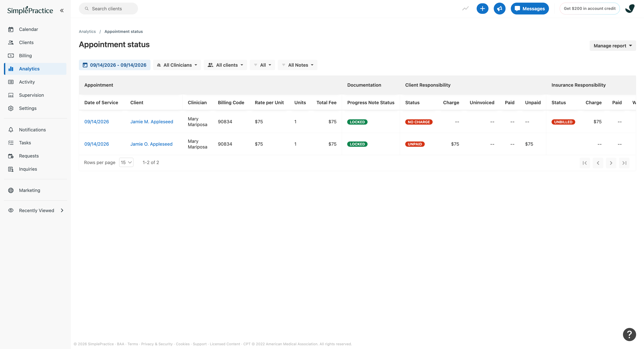The height and width of the screenshot is (349, 644).
Task: Expand the Recently Viewed list
Action: (35, 211)
